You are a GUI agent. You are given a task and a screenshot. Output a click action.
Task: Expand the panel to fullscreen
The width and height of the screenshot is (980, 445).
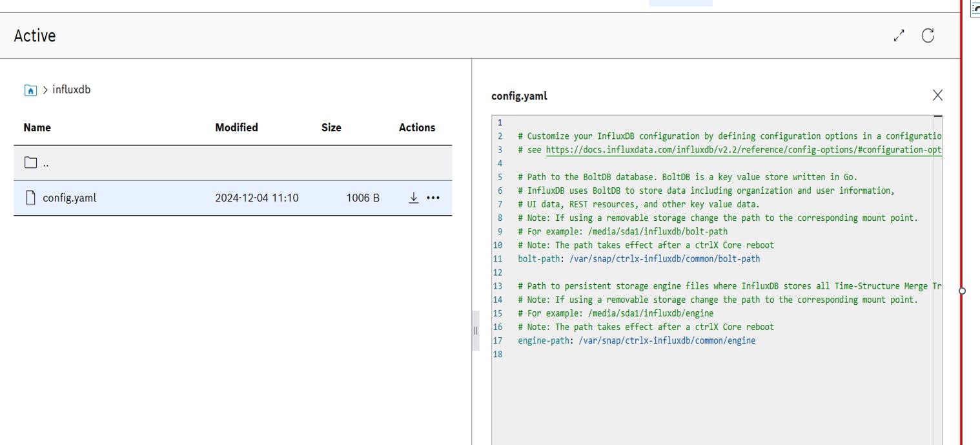899,36
